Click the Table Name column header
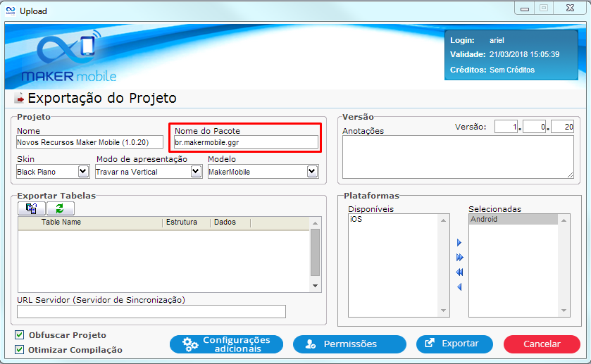 (61, 222)
